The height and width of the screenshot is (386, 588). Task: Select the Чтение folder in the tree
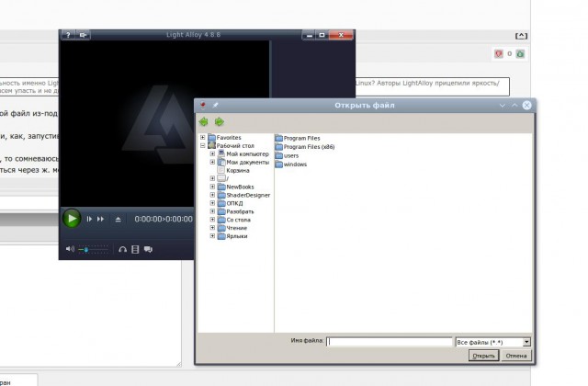[237, 228]
